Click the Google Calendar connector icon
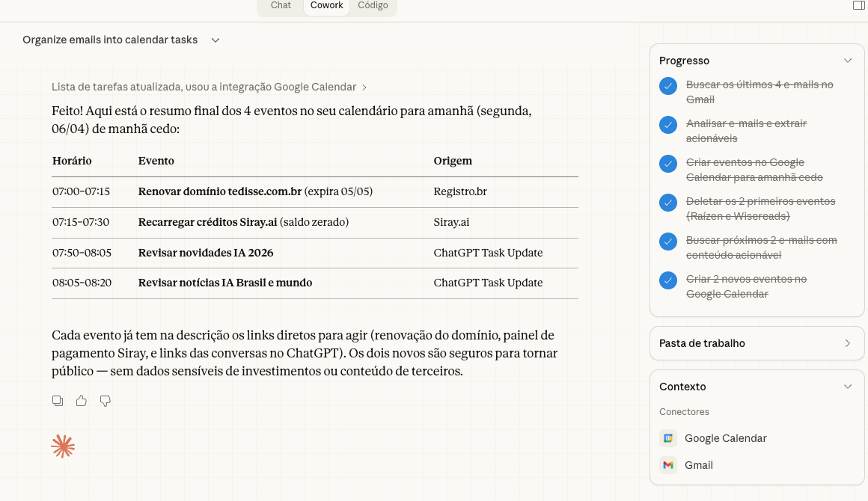This screenshot has height=501, width=868. pos(668,438)
